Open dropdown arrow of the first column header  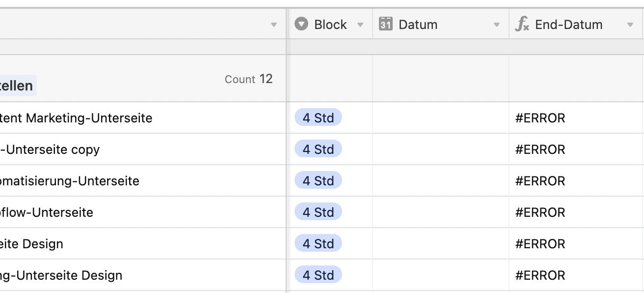point(274,25)
